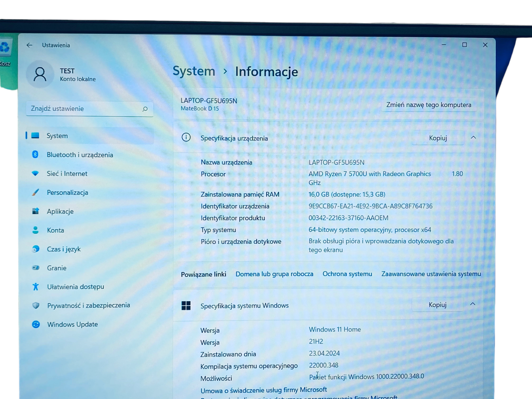Image resolution: width=532 pixels, height=399 pixels.
Task: Click build number 22000.348
Action: 324,365
